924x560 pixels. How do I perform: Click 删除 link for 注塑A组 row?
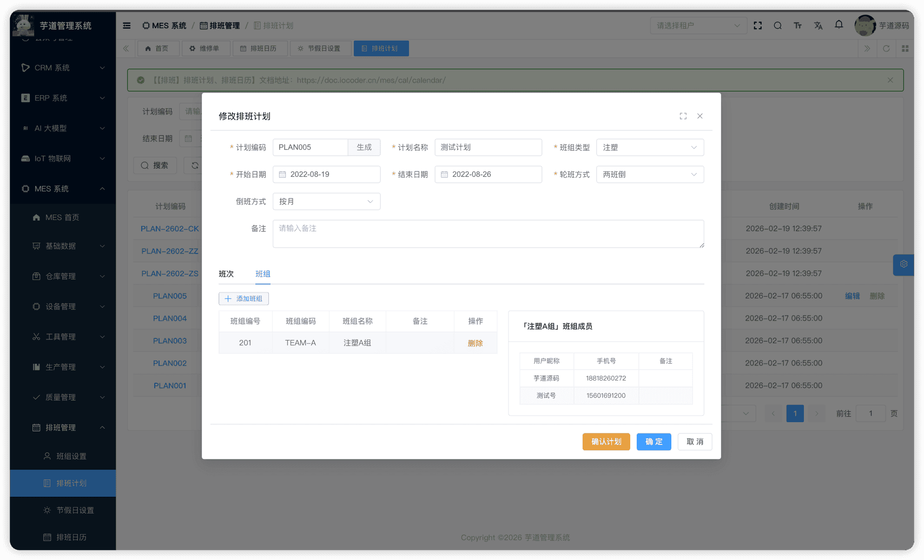pyautogui.click(x=475, y=343)
